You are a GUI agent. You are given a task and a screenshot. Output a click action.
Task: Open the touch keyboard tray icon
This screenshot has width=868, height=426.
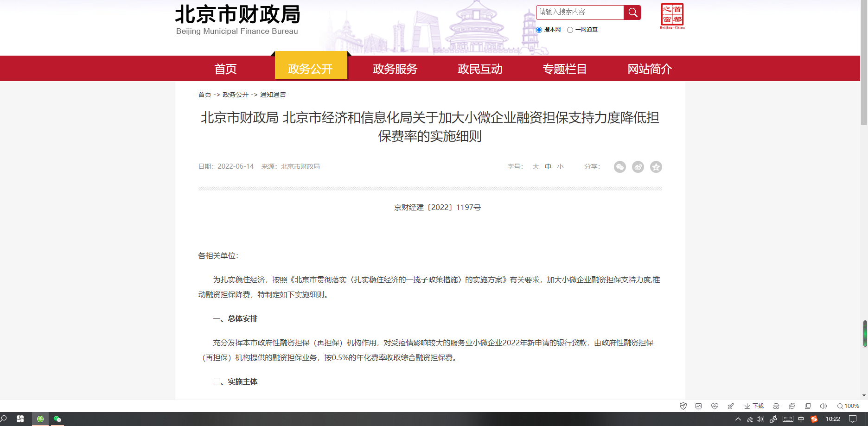tap(788, 419)
